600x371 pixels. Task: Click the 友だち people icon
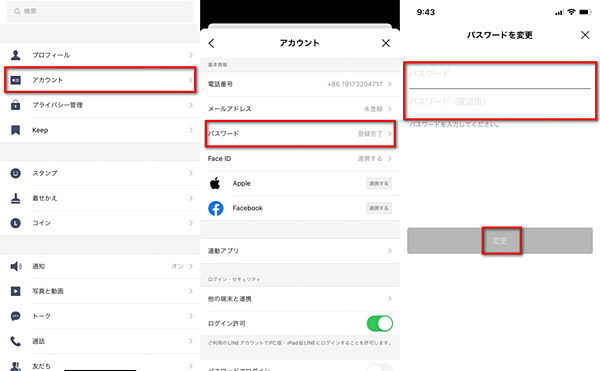click(16, 366)
